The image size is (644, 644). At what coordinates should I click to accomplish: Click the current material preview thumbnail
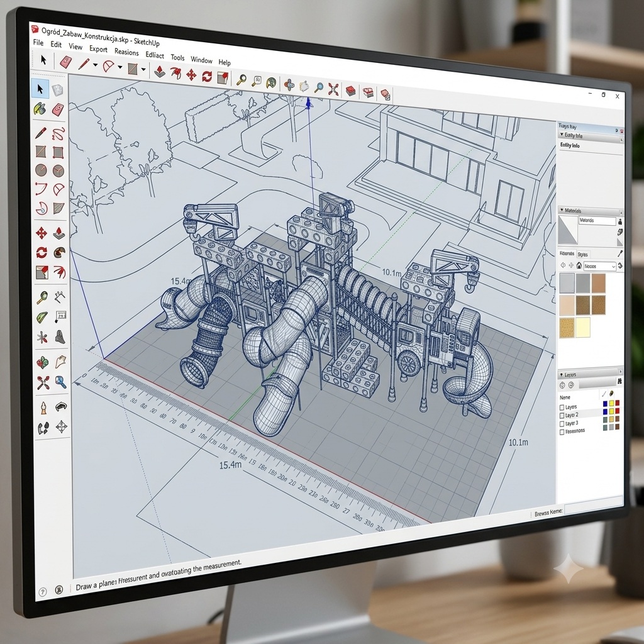pyautogui.click(x=568, y=230)
